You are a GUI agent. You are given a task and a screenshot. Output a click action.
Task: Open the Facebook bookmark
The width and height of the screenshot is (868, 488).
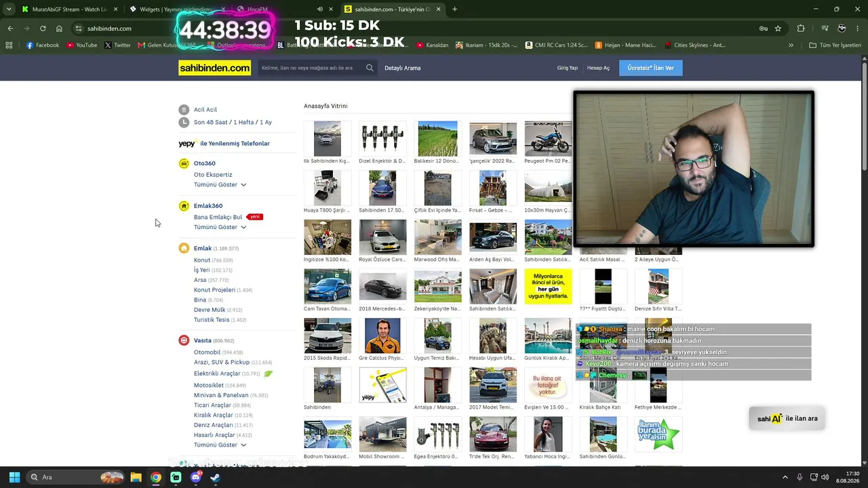(x=43, y=45)
